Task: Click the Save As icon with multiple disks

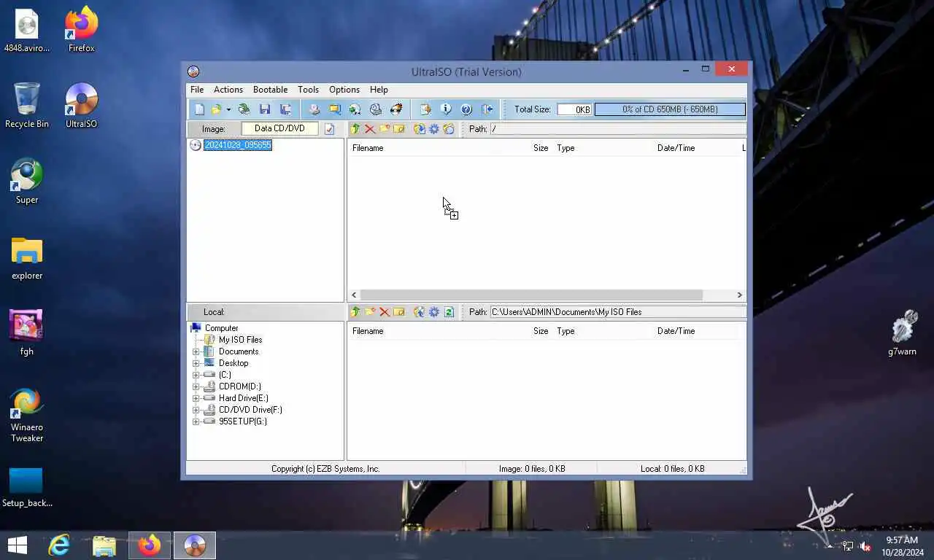Action: pyautogui.click(x=286, y=109)
